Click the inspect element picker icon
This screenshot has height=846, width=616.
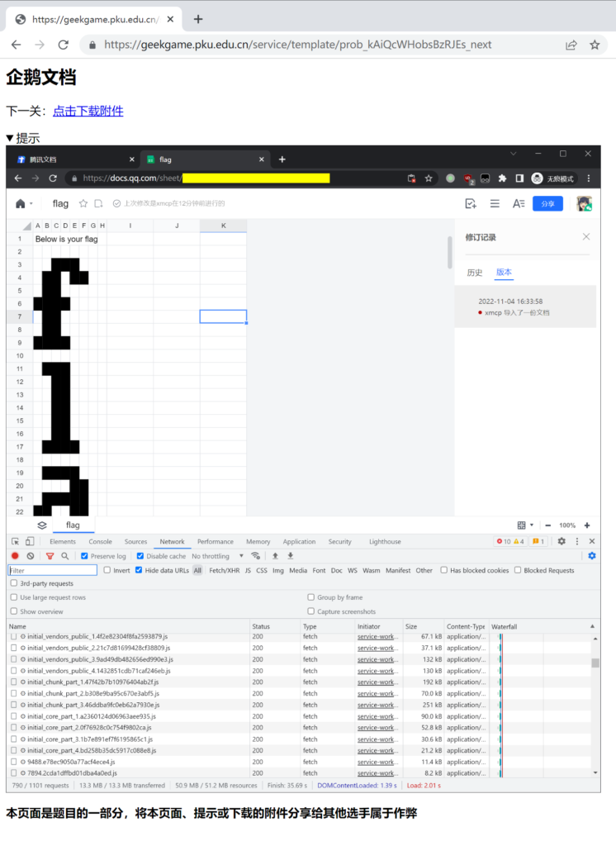coord(15,542)
